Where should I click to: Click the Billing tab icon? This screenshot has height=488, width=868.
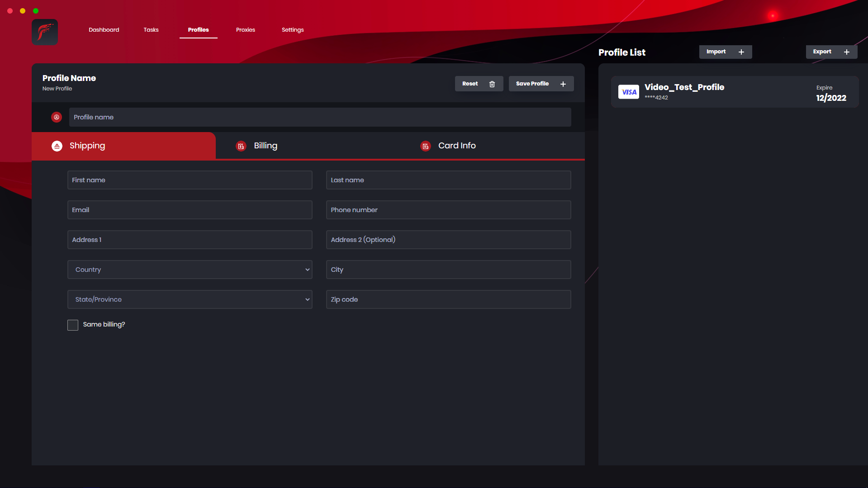[x=241, y=146]
